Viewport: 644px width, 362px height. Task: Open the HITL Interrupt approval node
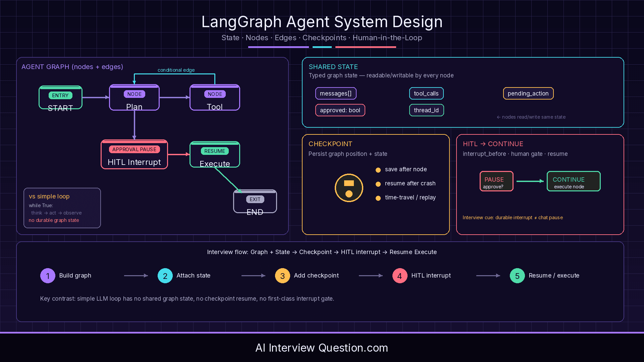134,155
